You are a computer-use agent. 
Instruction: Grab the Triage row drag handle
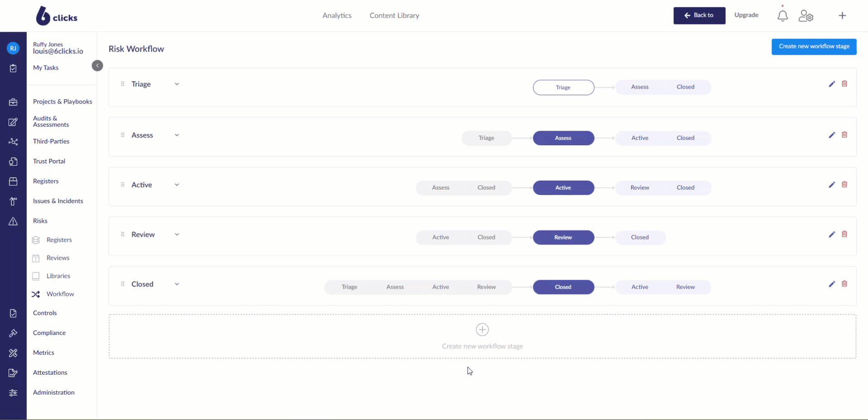click(122, 84)
